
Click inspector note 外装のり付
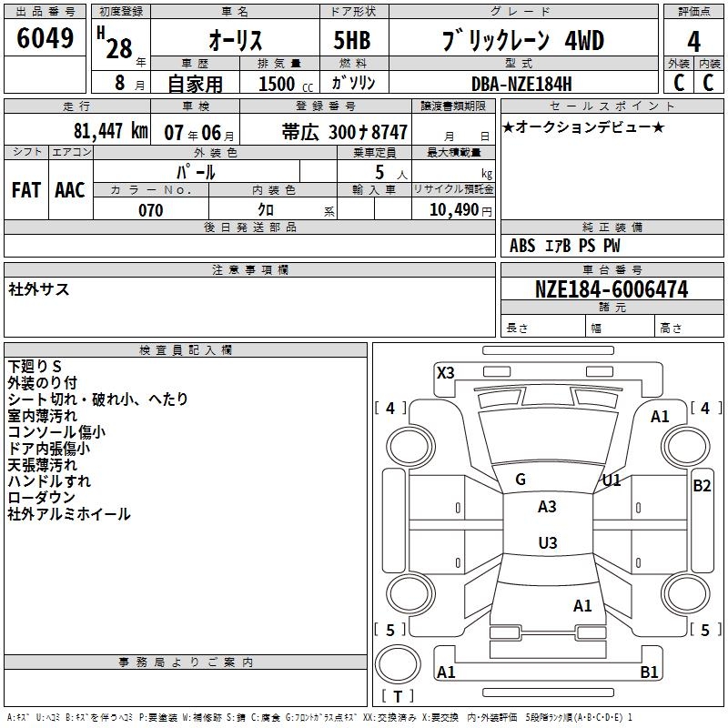click(42, 382)
